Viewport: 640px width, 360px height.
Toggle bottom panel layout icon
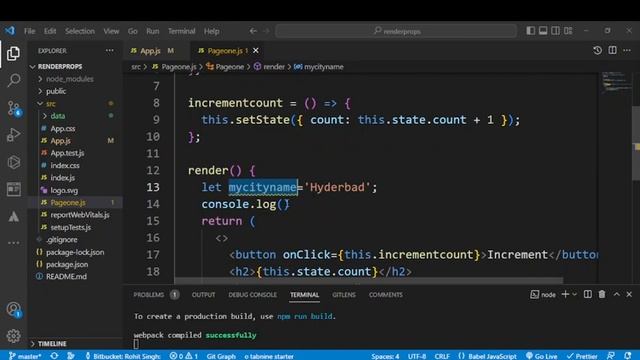click(x=543, y=31)
